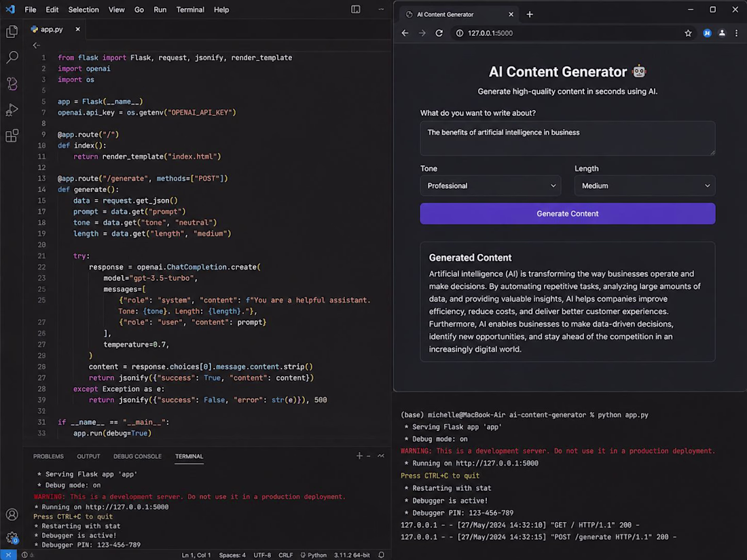Add a new terminal with plus icon

(x=359, y=455)
